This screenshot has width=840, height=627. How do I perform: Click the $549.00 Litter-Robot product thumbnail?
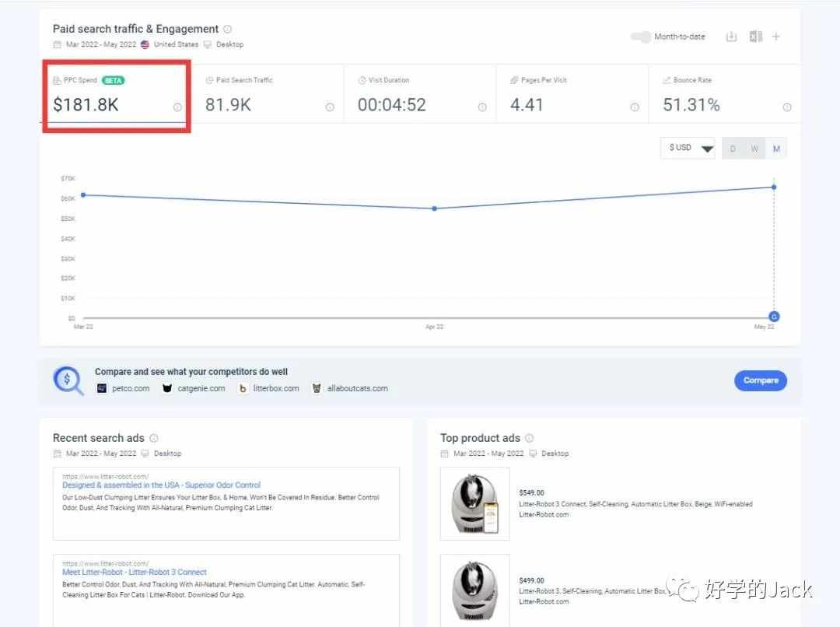[474, 504]
